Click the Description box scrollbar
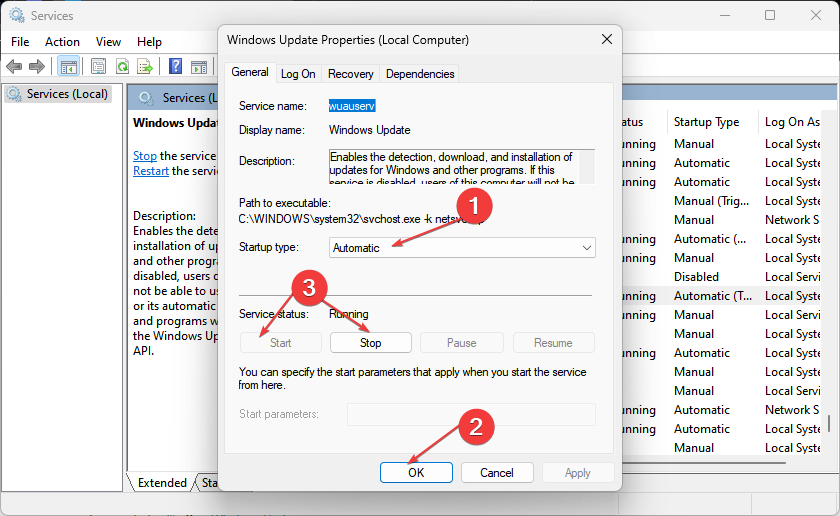The height and width of the screenshot is (516, 840). pos(587,167)
